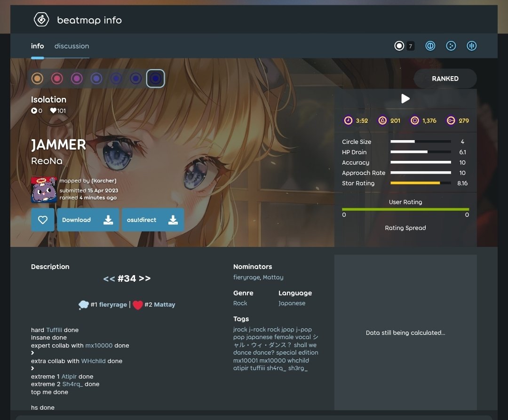Click the Japanese language link

[x=292, y=303]
